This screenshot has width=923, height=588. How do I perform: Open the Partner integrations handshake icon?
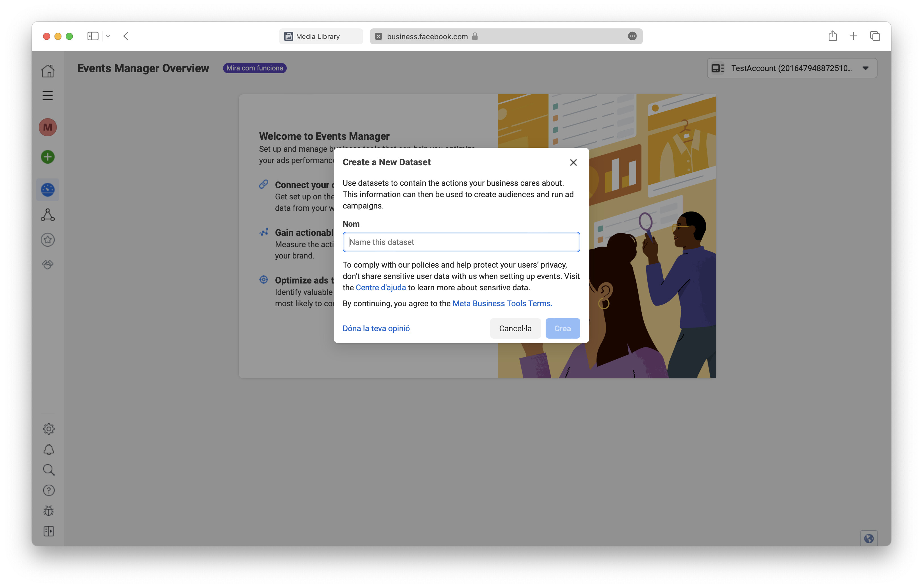[x=47, y=264]
